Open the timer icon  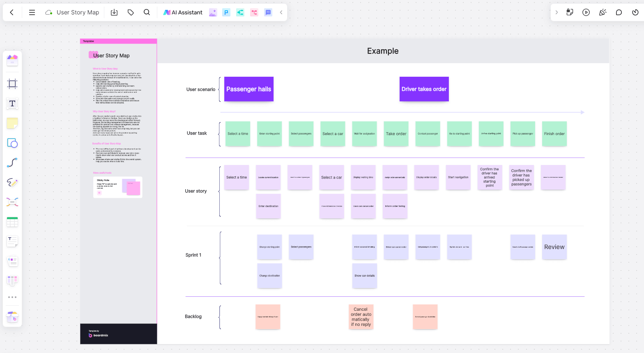(635, 12)
